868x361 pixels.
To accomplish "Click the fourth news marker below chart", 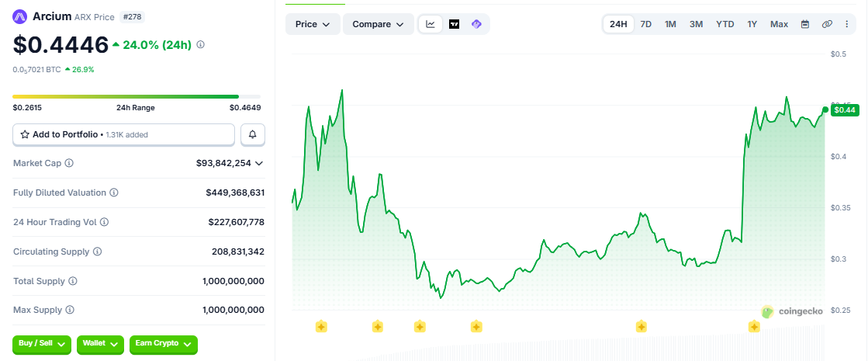I will point(476,327).
